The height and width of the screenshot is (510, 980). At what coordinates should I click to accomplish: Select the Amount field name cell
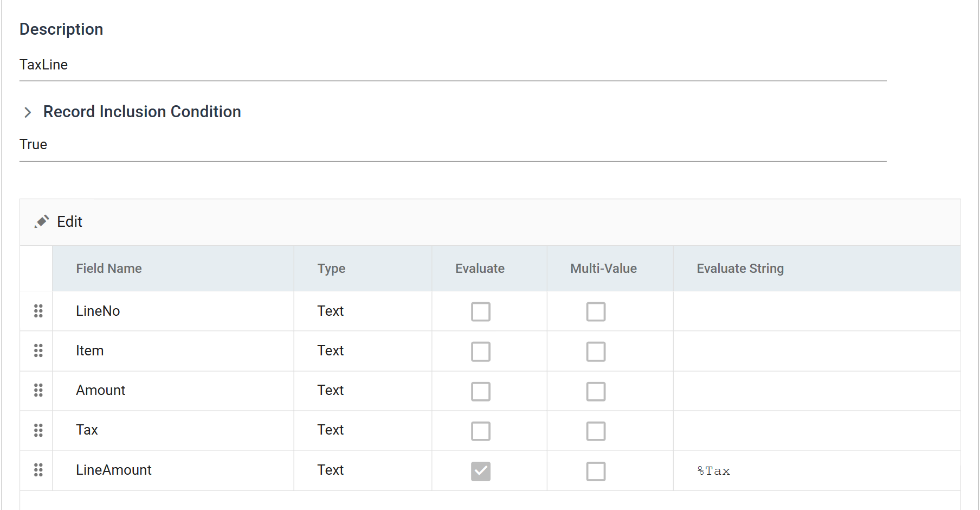tap(173, 390)
